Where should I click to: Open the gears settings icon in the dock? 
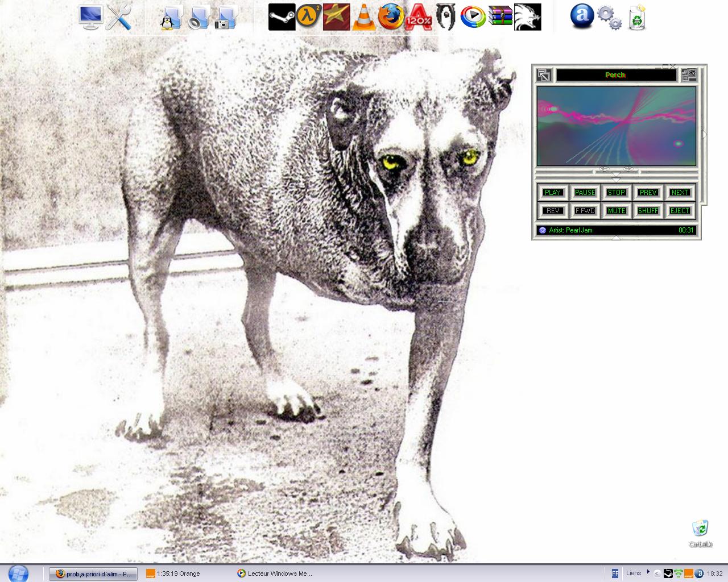point(609,18)
